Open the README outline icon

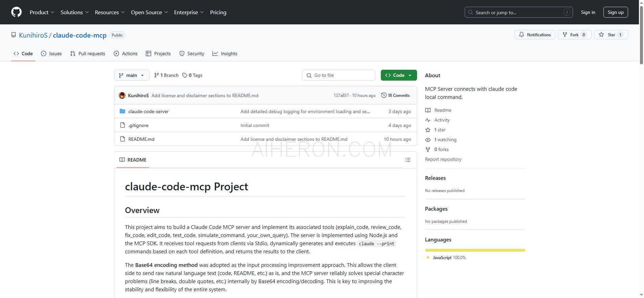coord(408,160)
